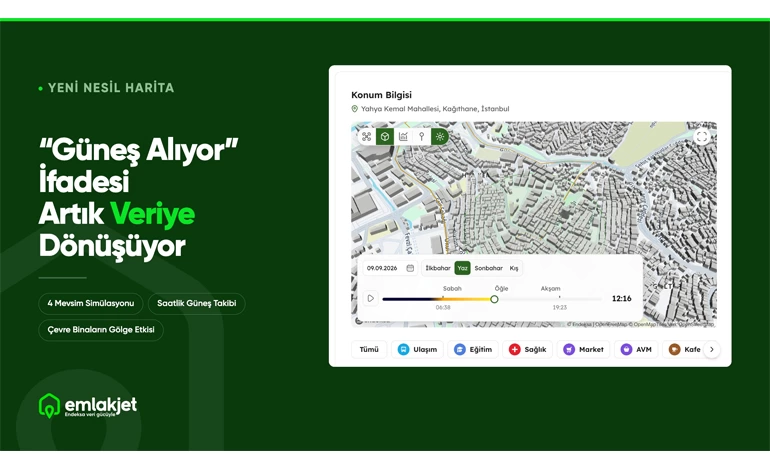Viewport: 770px width, 470px height.
Task: Click the Çevre Binaların Gölge Etkisi pill
Action: click(x=101, y=330)
